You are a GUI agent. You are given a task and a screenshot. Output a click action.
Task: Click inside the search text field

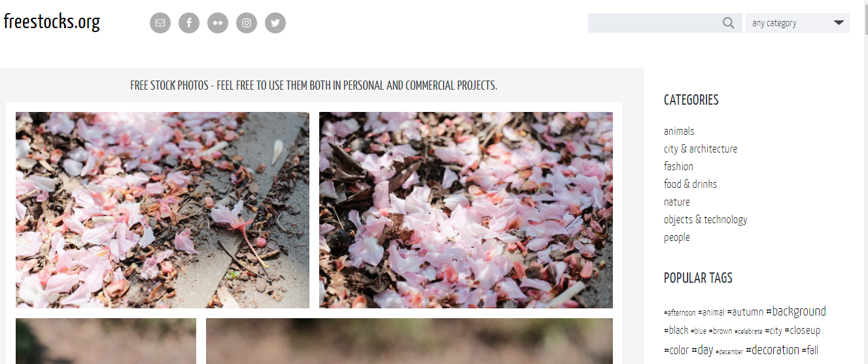coord(654,23)
